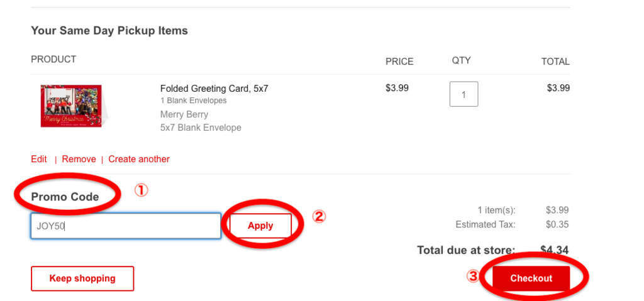Click the Edit link
644x301 pixels.
click(x=39, y=159)
